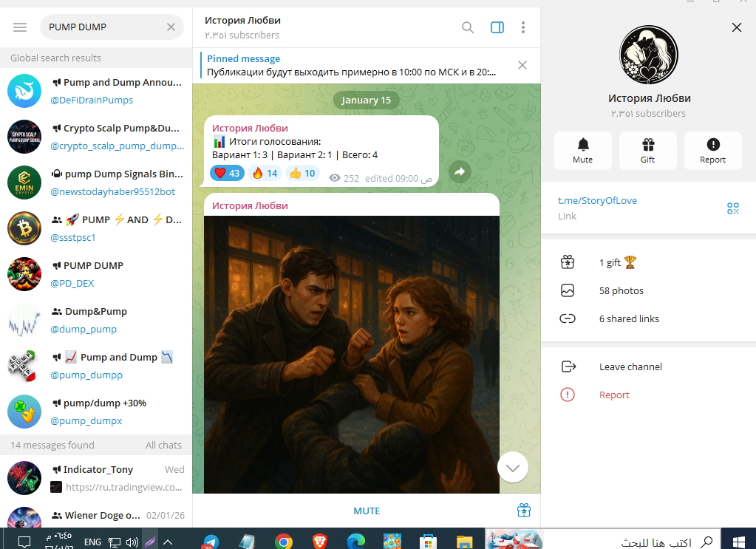Toggle the right info sidebar panel
The width and height of the screenshot is (756, 549).
(x=497, y=27)
